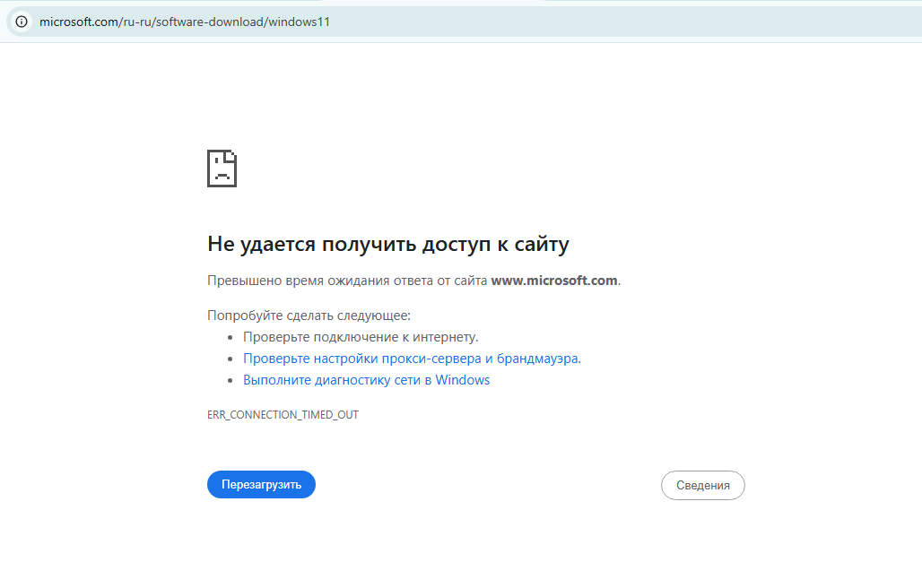Screen dimensions: 922x588
Task: Select the ERR_CONNECTION_TIMED_OUT error code
Action: 283,415
